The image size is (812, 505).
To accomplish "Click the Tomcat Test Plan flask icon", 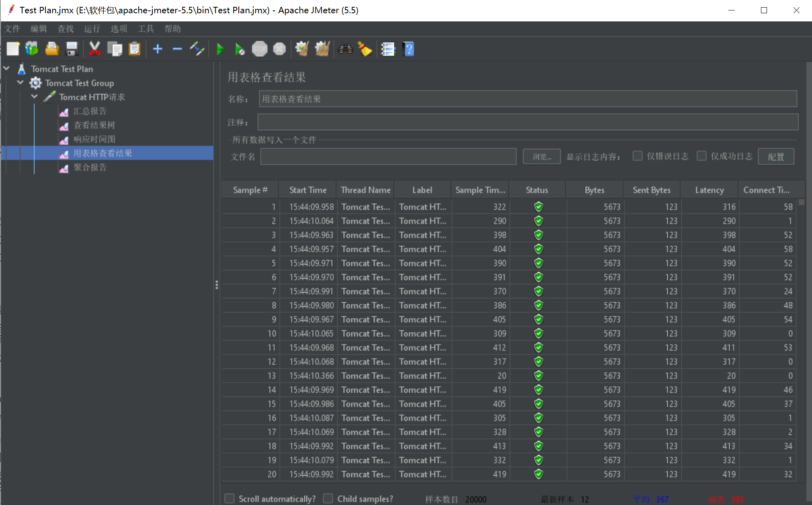I will coord(22,69).
